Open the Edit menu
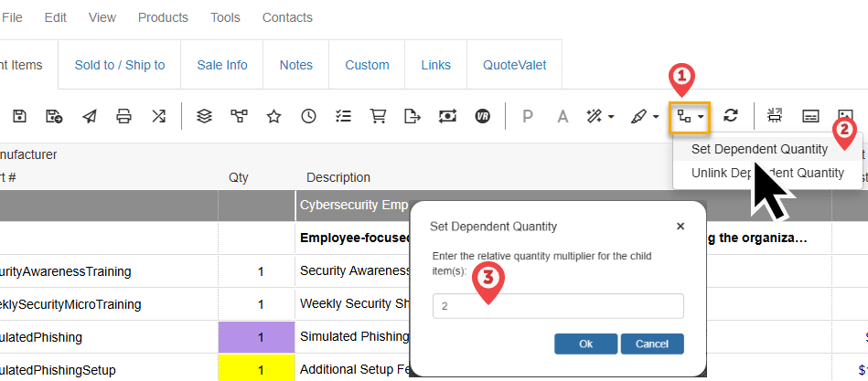This screenshot has width=868, height=381. coord(56,17)
